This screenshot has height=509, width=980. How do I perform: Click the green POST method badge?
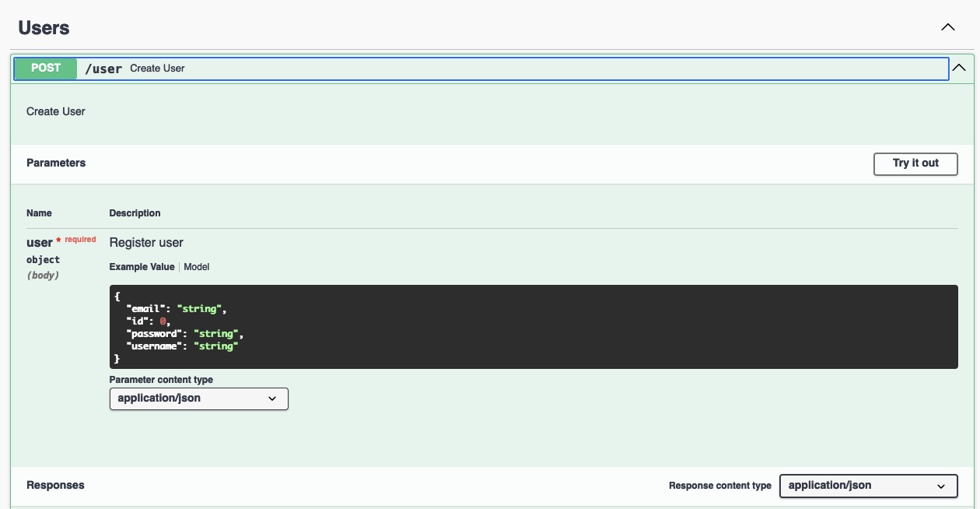pyautogui.click(x=46, y=68)
